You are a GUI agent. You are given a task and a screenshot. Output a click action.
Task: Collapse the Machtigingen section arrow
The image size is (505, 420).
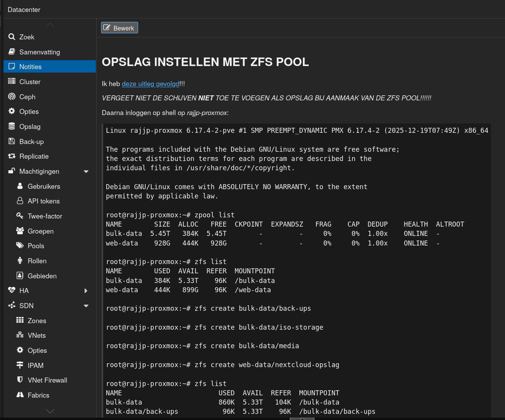point(86,171)
